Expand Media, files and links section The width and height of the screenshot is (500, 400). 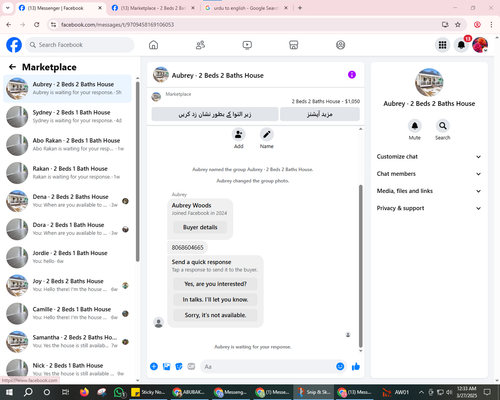(429, 191)
